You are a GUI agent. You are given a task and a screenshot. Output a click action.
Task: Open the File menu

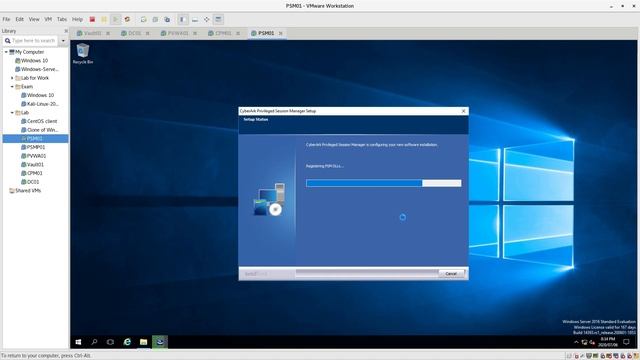pos(6,19)
